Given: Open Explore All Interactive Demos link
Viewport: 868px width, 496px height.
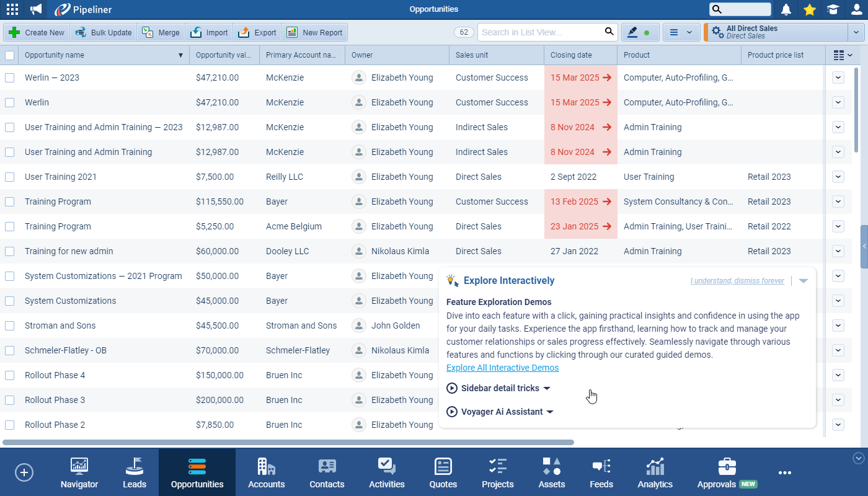Looking at the screenshot, I should tap(502, 368).
